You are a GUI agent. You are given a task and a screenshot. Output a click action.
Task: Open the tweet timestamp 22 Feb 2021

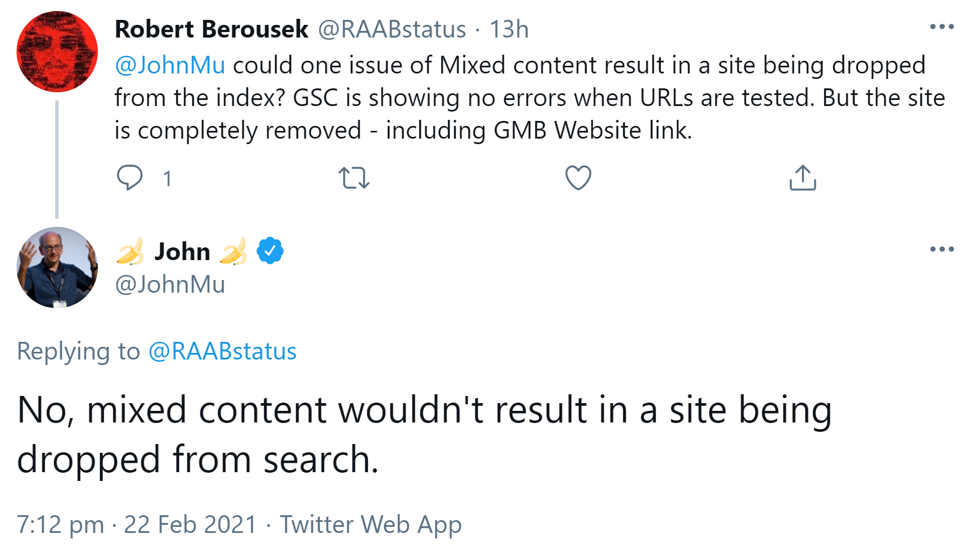click(x=188, y=524)
